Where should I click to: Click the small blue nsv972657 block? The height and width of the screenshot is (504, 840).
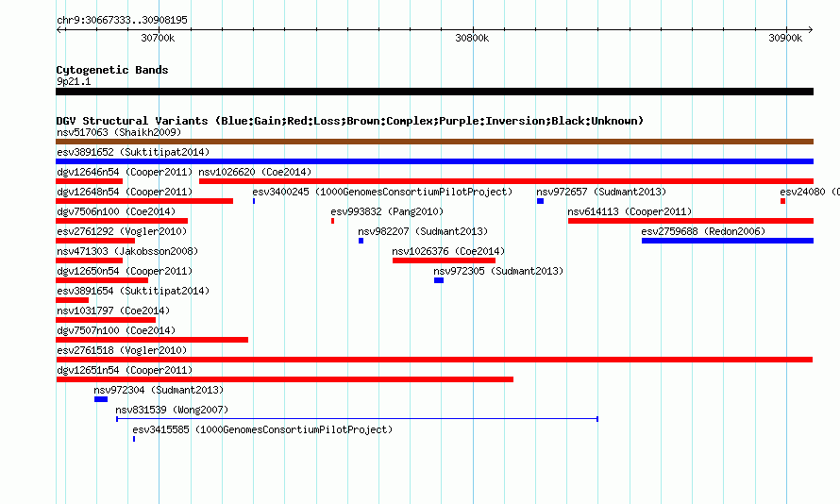[540, 201]
